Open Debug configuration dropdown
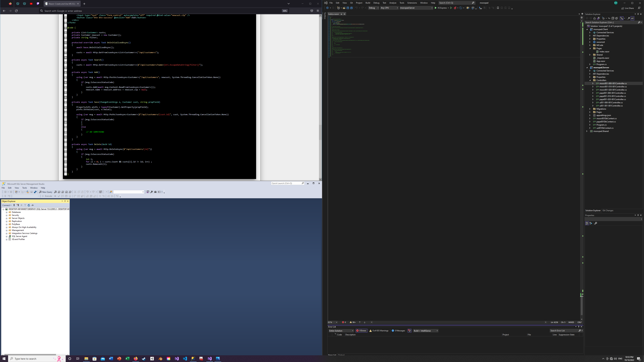This screenshot has height=362, width=644. coord(373,8)
